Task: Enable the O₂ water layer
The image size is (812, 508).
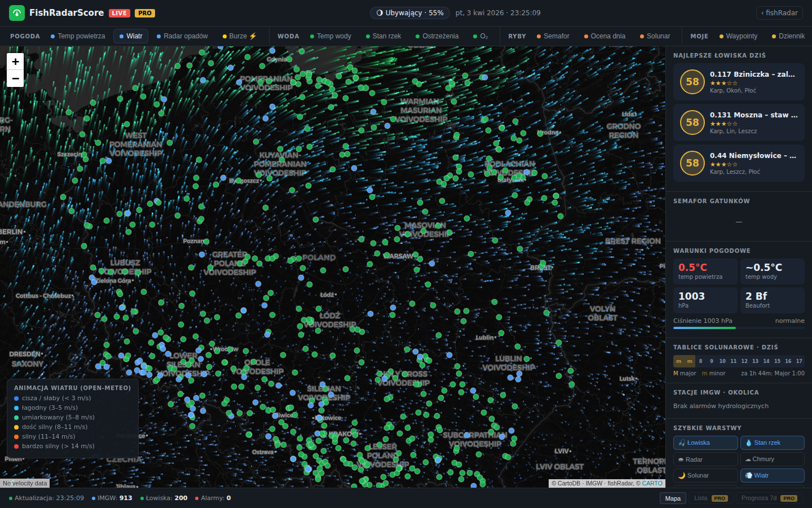Action: point(482,36)
